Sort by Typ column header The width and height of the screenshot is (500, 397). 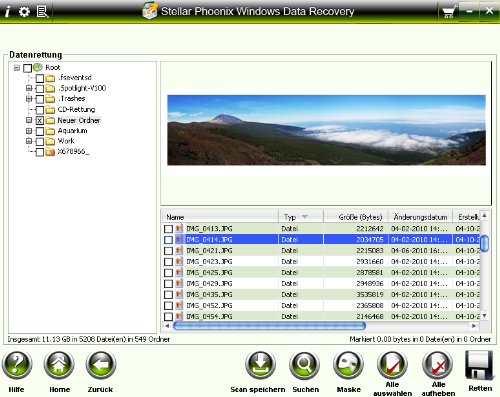coord(301,217)
